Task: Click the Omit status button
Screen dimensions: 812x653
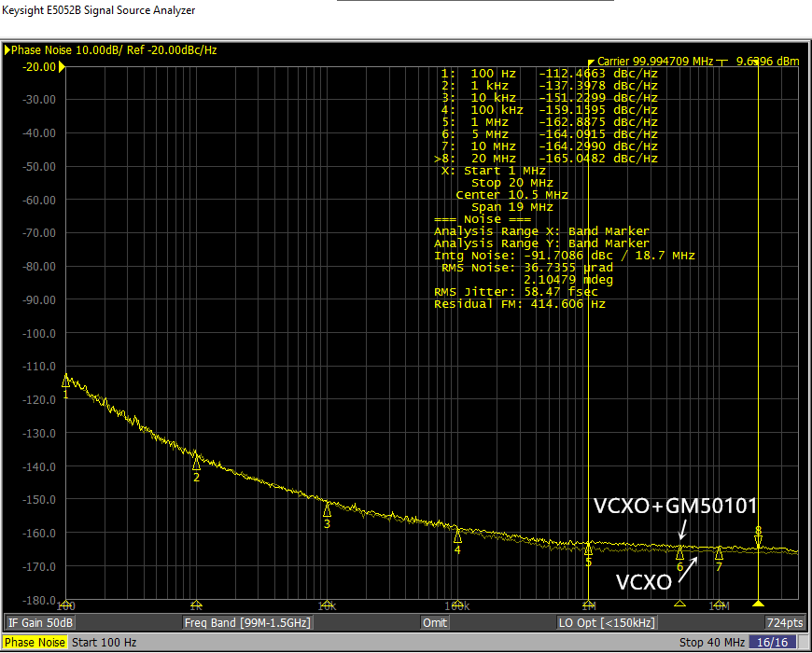Action: click(x=434, y=622)
